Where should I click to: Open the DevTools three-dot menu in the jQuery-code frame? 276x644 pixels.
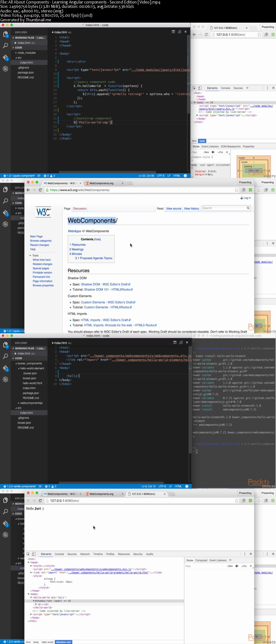(267, 88)
